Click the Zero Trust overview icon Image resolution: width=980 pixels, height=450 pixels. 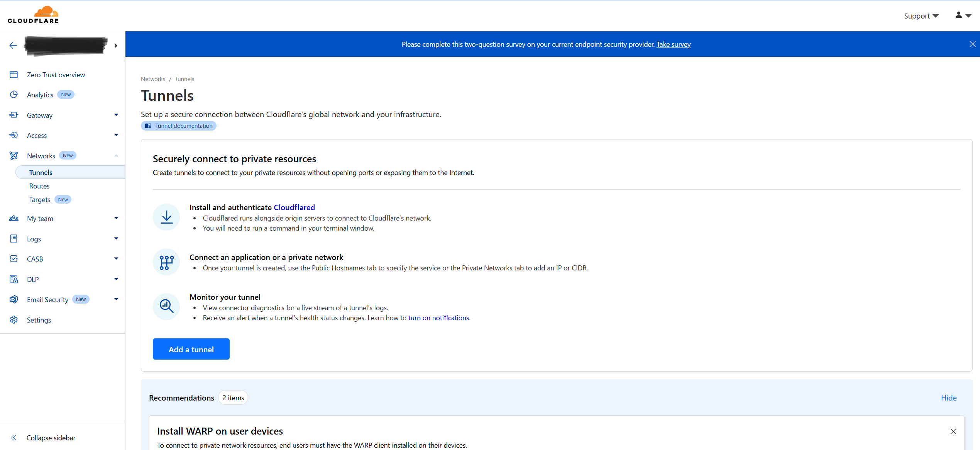pos(14,75)
